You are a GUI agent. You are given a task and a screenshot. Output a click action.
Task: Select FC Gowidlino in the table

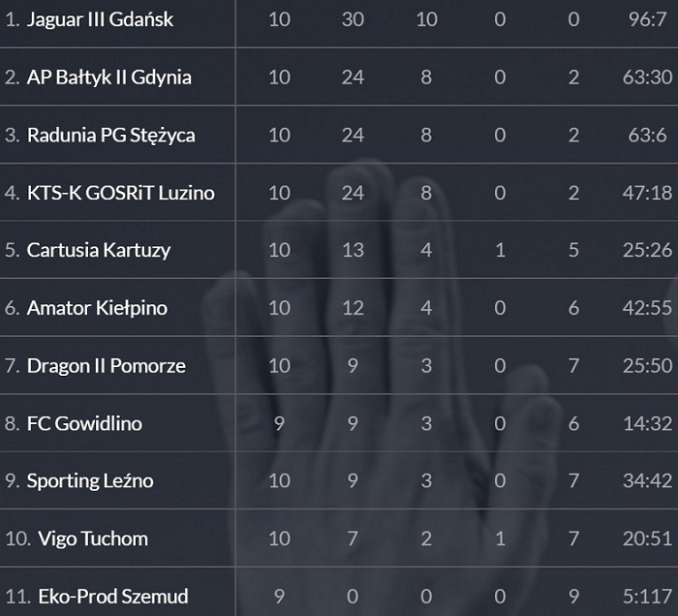coord(84,423)
